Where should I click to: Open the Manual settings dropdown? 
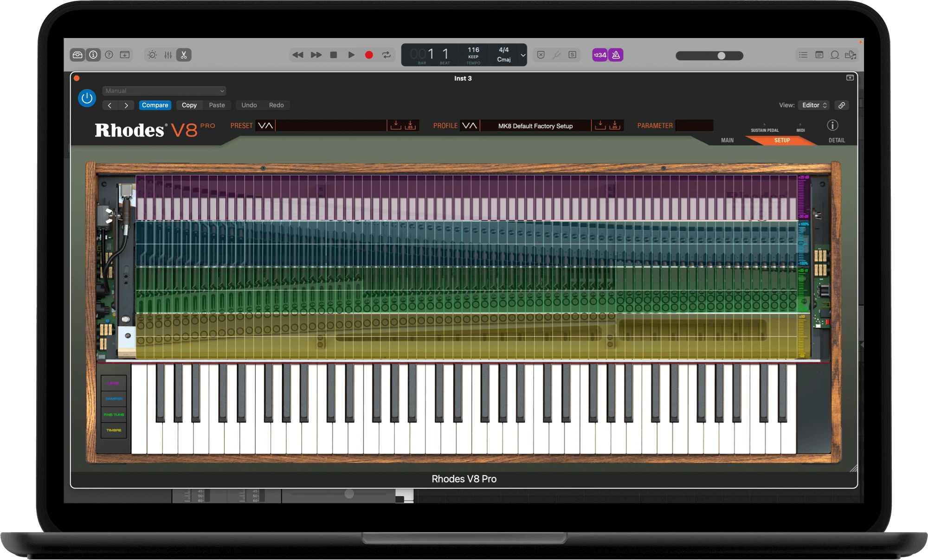coord(164,91)
